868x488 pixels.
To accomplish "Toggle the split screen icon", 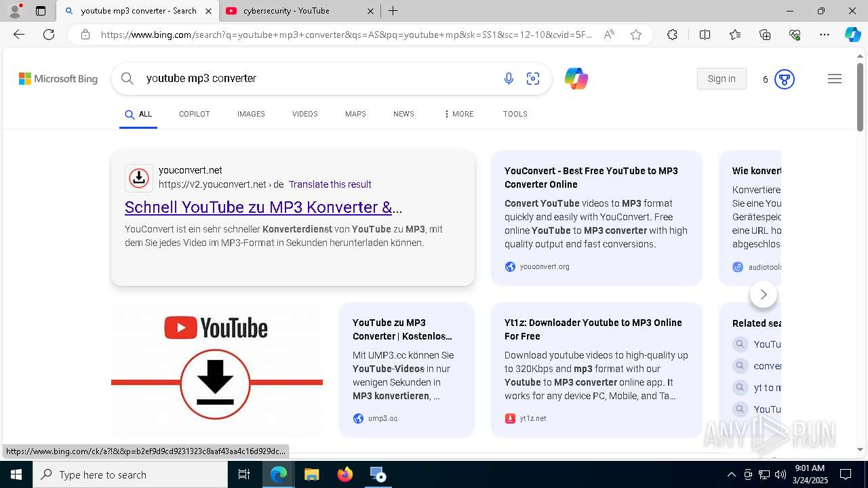I will click(x=705, y=35).
